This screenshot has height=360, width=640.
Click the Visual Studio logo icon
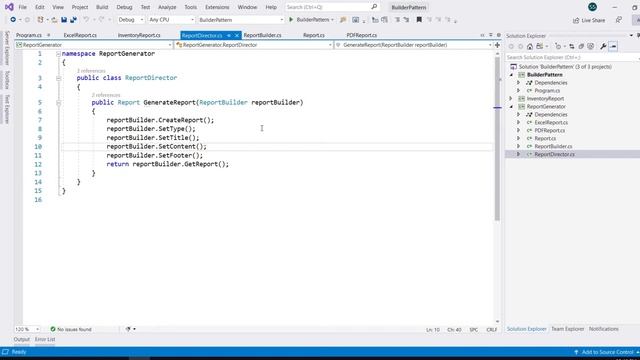9,7
